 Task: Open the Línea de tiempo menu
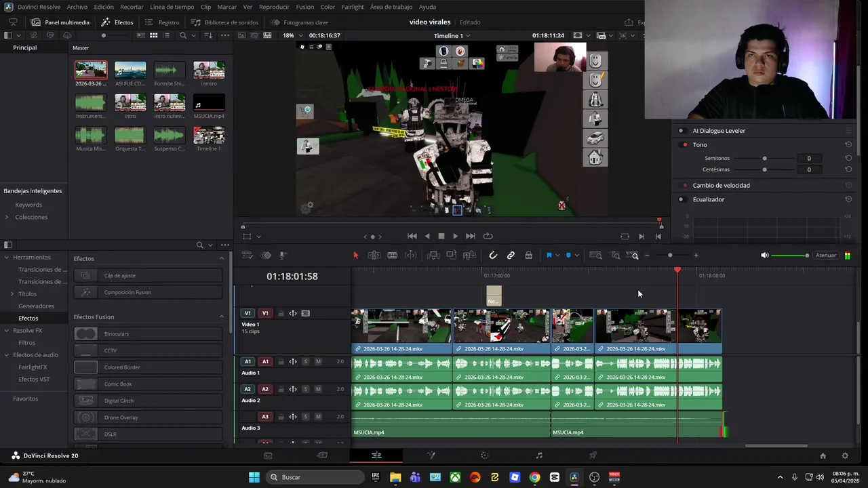coord(172,7)
